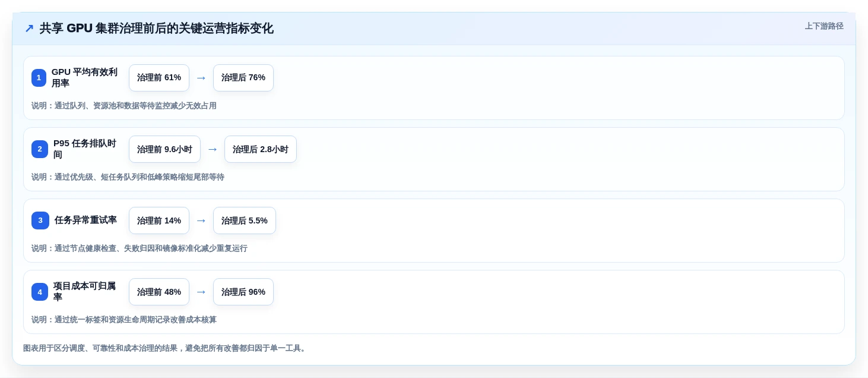Click the chart title 共享 GPU 集群治理前后的关键运营指标变化
Screen dimensions: 868x378
[157, 29]
